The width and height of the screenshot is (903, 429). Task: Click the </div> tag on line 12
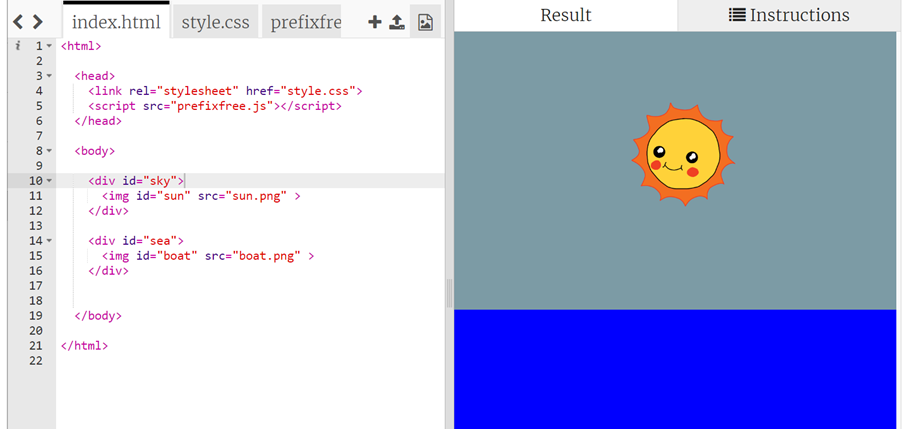click(x=108, y=211)
